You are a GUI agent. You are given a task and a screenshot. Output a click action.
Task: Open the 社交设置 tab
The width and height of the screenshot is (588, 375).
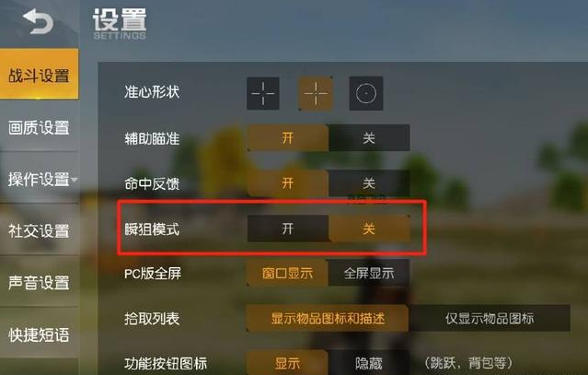pos(39,231)
